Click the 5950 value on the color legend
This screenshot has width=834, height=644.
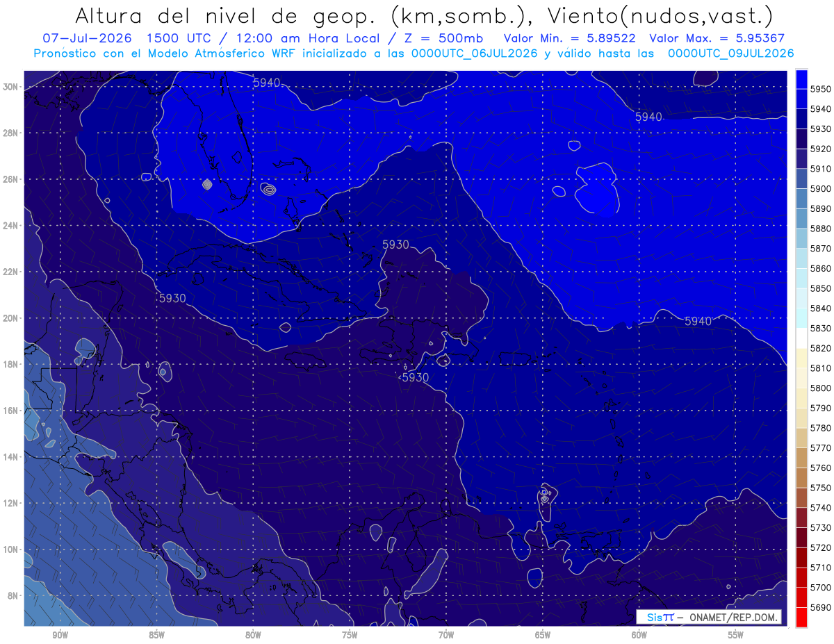(821, 89)
